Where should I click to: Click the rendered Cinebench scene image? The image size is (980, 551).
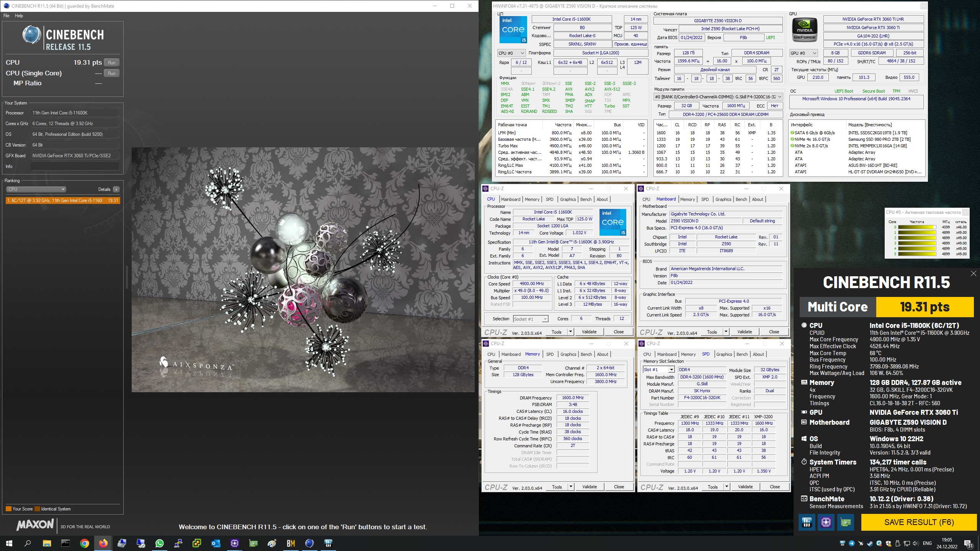point(303,270)
